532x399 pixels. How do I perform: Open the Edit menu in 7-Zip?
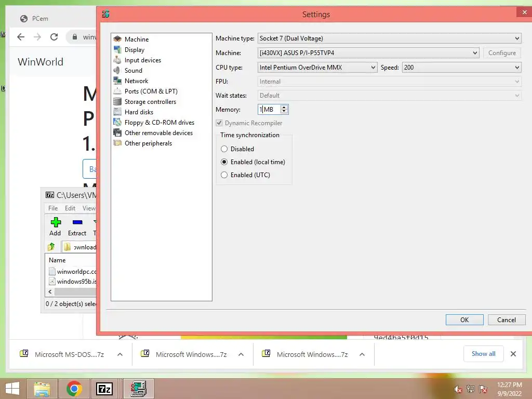(x=70, y=208)
